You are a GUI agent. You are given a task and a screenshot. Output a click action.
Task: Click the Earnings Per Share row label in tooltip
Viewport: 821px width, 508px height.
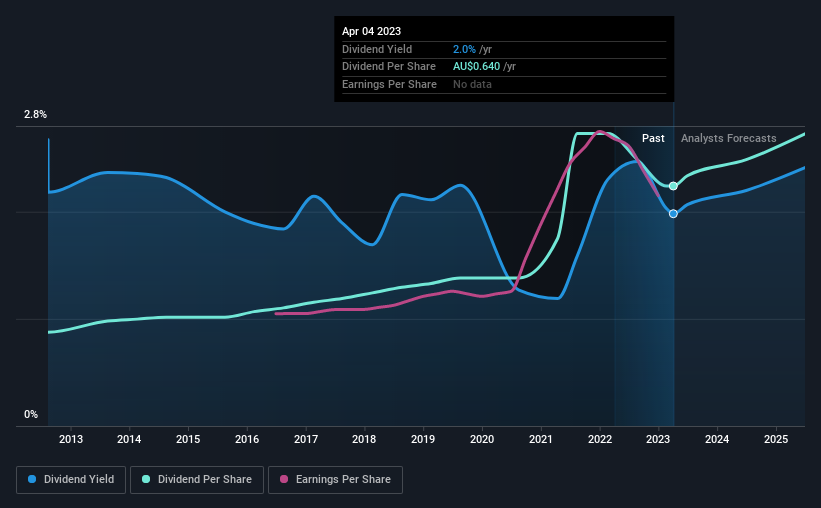(389, 84)
